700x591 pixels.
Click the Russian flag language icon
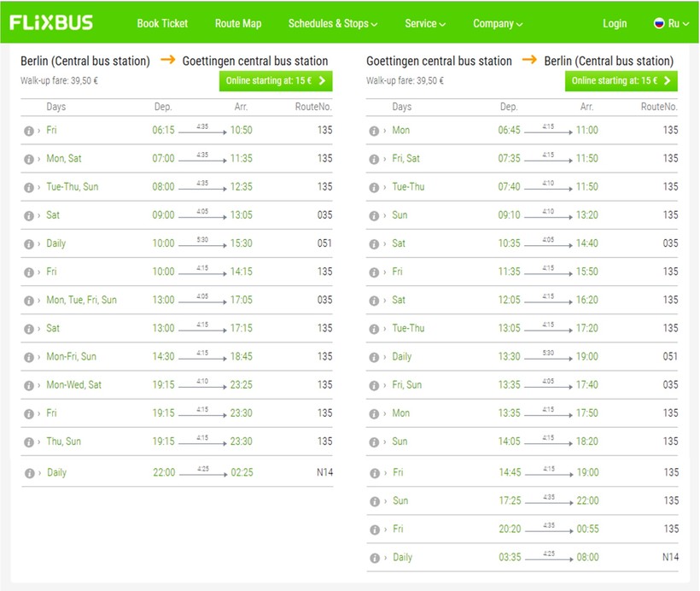click(x=658, y=23)
